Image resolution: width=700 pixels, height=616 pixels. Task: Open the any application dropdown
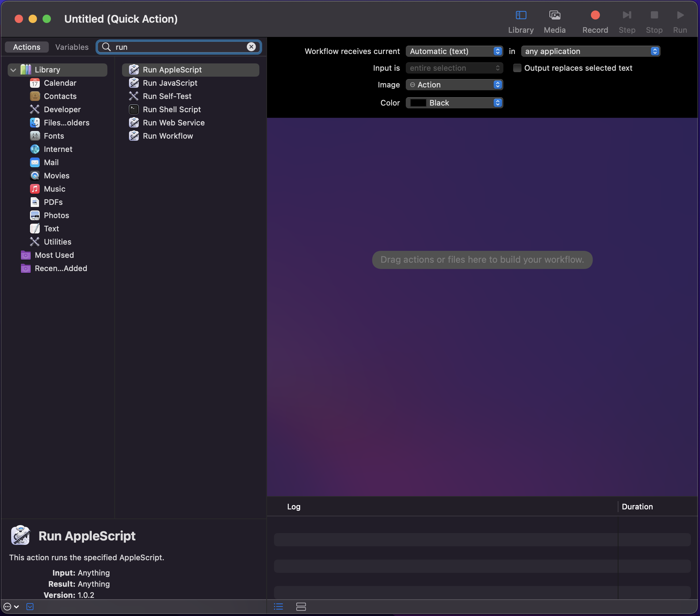pyautogui.click(x=590, y=51)
